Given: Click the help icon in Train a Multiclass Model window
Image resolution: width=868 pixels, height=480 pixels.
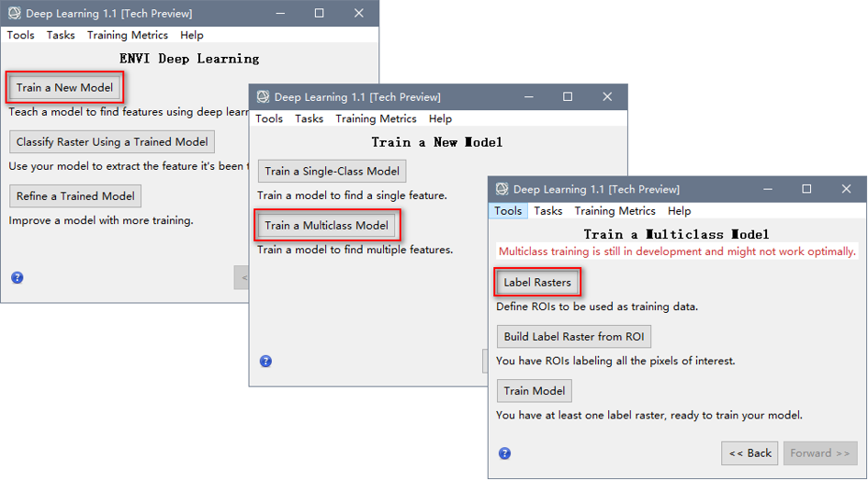Looking at the screenshot, I should [505, 453].
